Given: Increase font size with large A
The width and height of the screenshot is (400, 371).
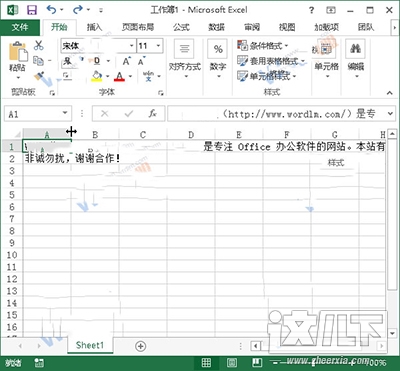Looking at the screenshot, I should pyautogui.click(x=126, y=61).
